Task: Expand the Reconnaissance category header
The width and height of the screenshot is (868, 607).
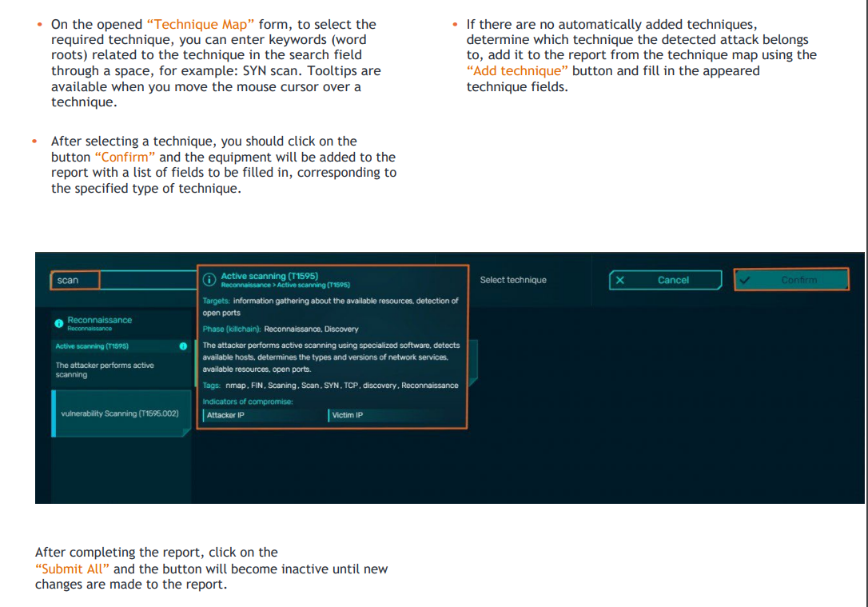Action: coord(121,323)
